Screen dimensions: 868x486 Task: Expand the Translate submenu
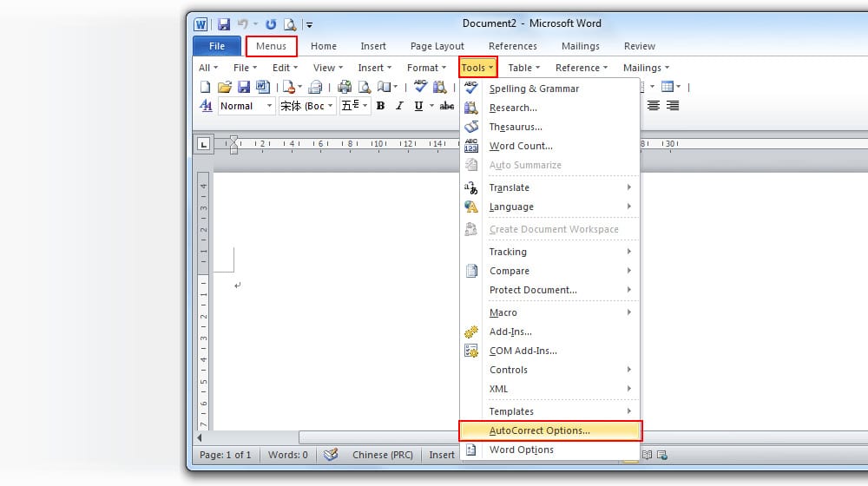pos(549,187)
